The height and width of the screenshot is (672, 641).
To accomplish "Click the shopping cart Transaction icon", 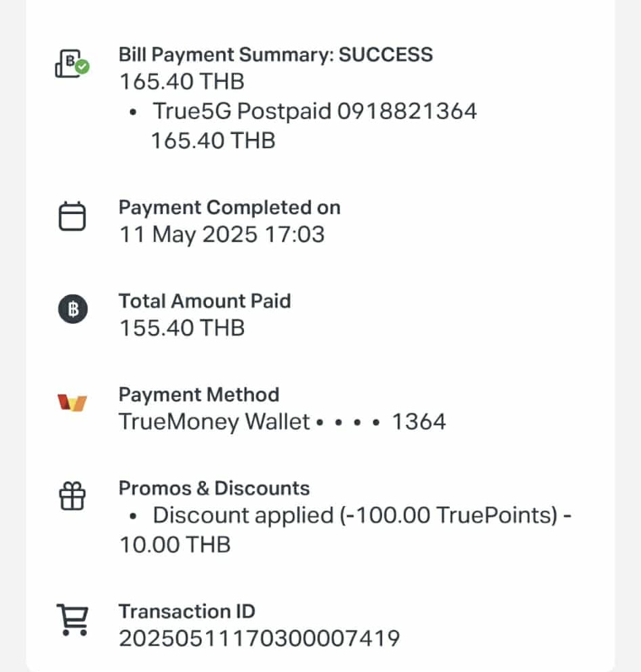I will click(x=73, y=620).
